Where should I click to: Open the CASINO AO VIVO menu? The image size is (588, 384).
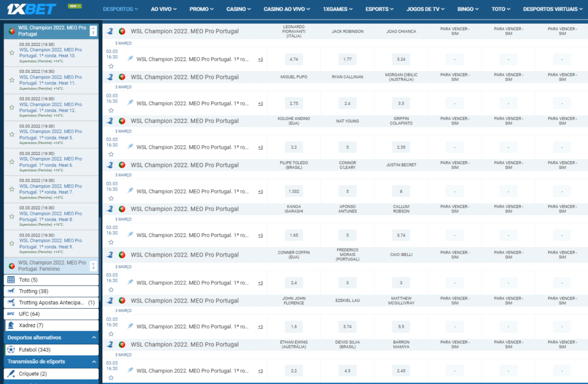tap(287, 9)
